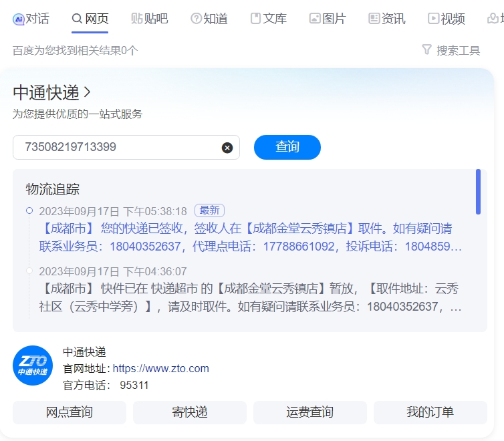Click the 贴吧 icon
Image resolution: width=504 pixels, height=441 pixels.
pos(136,18)
